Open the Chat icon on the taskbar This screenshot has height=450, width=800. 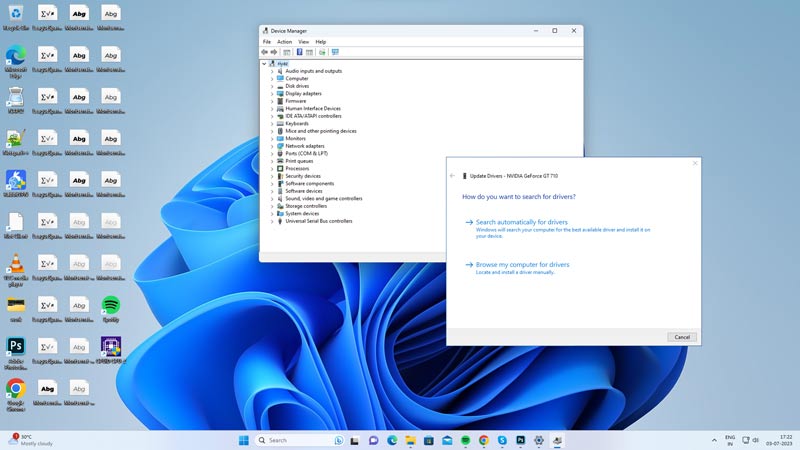[x=373, y=440]
